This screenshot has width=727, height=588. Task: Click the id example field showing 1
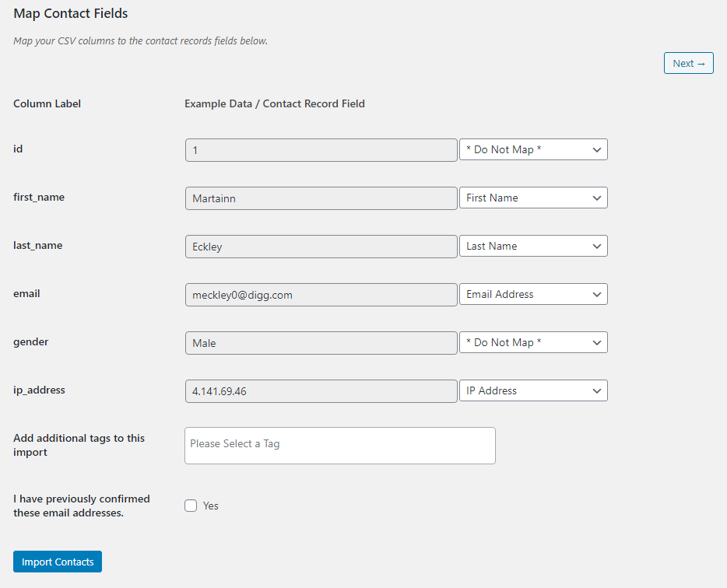point(321,150)
